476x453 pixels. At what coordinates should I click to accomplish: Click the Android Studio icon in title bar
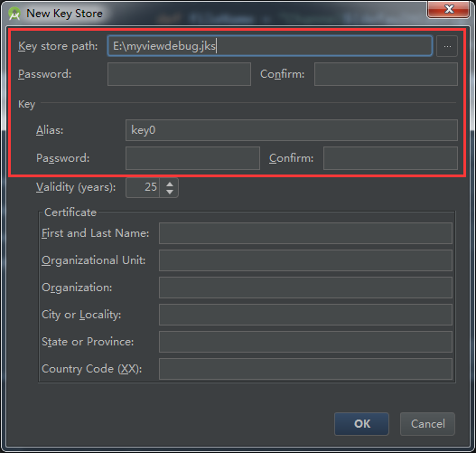tap(14, 14)
